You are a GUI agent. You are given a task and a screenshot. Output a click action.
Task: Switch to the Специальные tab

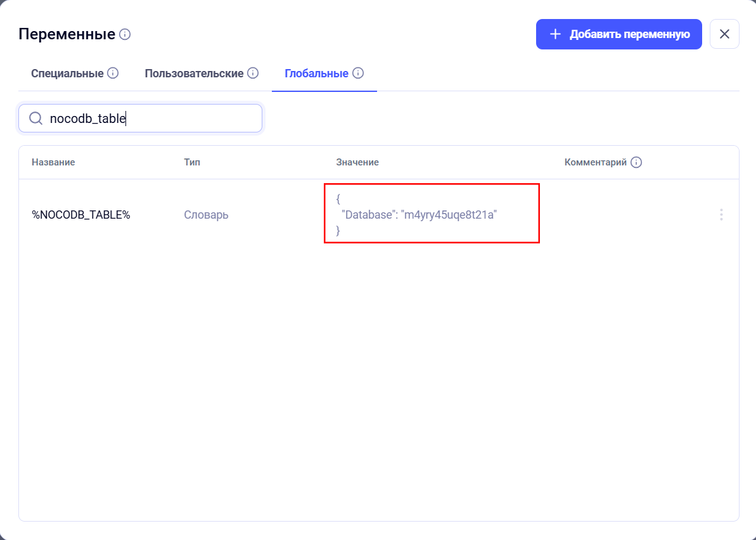tap(67, 74)
